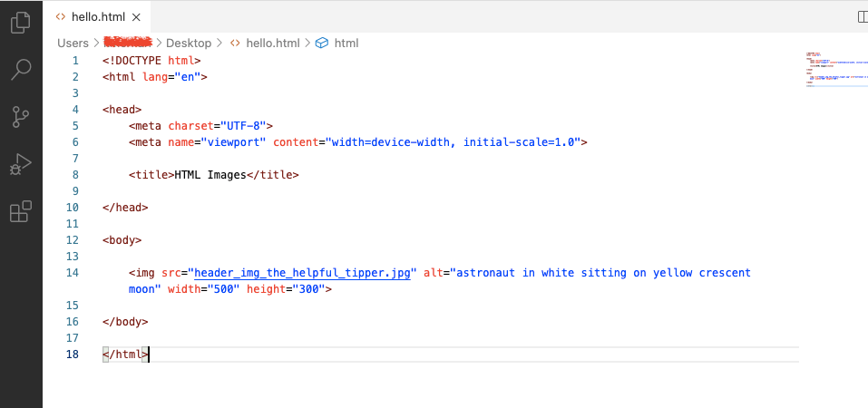The image size is (868, 408).
Task: Click the split editor icon at top right
Action: point(863,17)
